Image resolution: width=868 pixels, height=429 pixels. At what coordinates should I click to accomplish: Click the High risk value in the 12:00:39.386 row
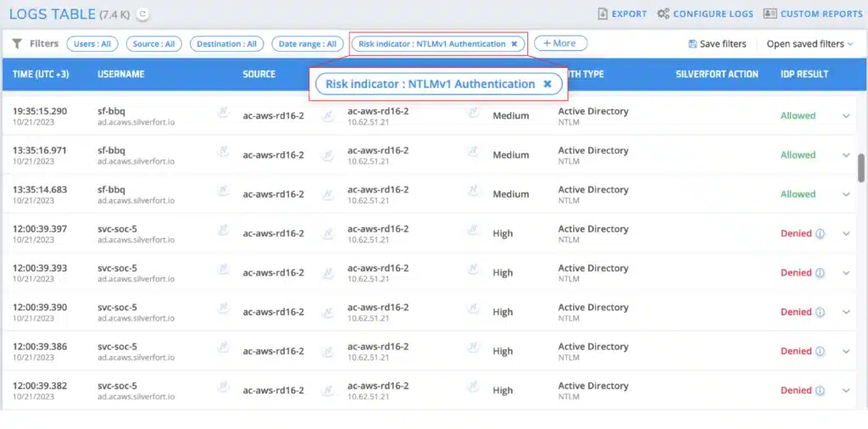coord(503,352)
